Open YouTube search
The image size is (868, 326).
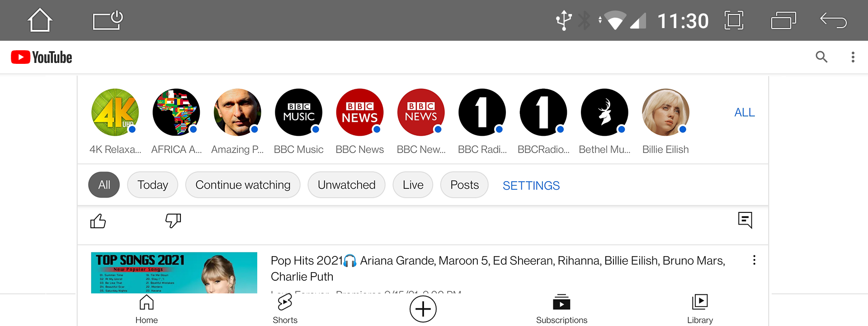(x=821, y=57)
